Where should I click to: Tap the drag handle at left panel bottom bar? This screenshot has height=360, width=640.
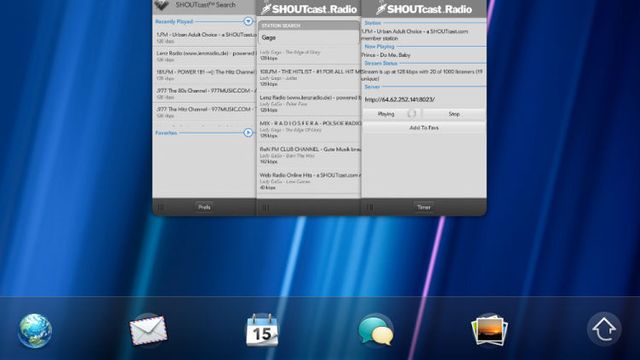(161, 208)
